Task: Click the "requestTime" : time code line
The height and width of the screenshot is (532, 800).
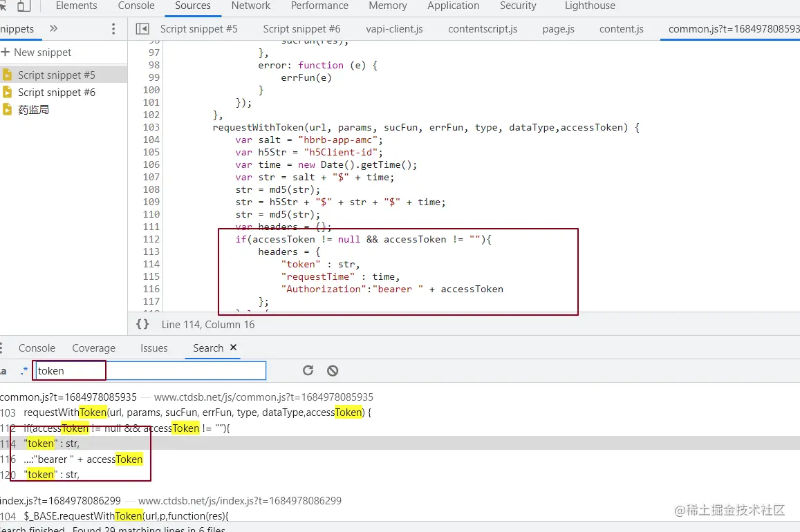Action: pos(340,276)
